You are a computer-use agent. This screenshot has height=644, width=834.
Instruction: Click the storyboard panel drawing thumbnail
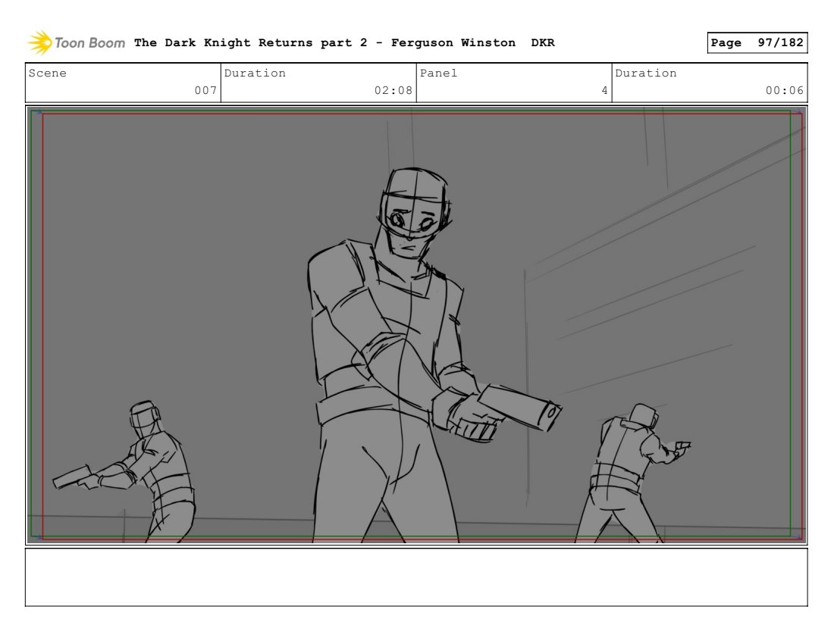416,325
